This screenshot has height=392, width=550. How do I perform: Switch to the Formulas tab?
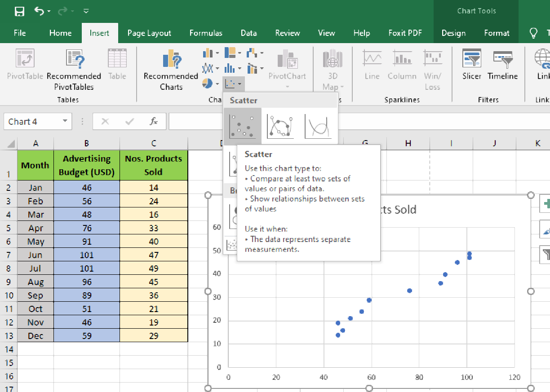pyautogui.click(x=206, y=33)
